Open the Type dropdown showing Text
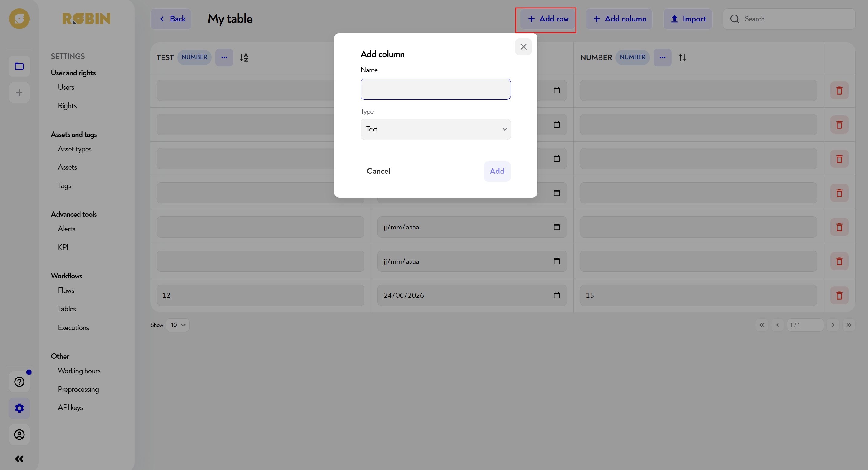The image size is (868, 470). (435, 129)
